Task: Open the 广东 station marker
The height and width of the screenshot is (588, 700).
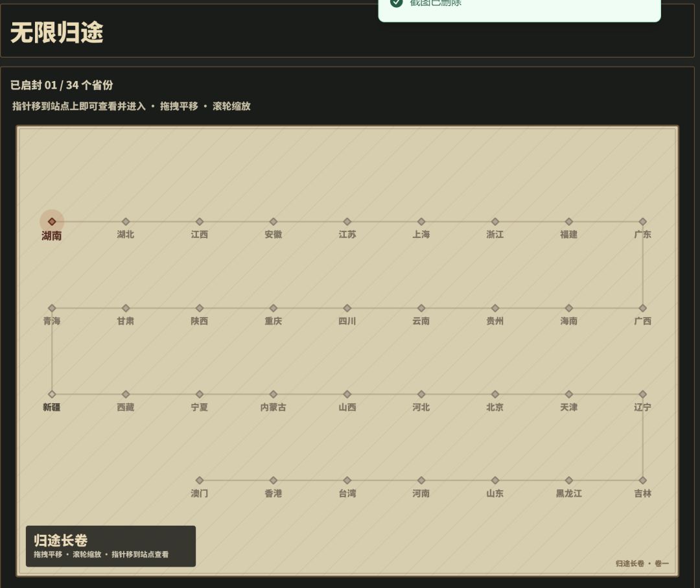Action: 643,222
